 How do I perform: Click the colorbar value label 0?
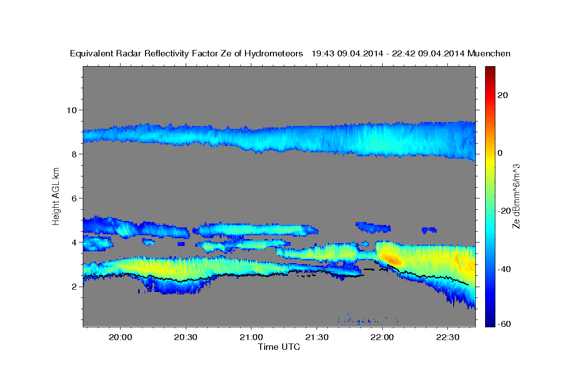coord(500,153)
